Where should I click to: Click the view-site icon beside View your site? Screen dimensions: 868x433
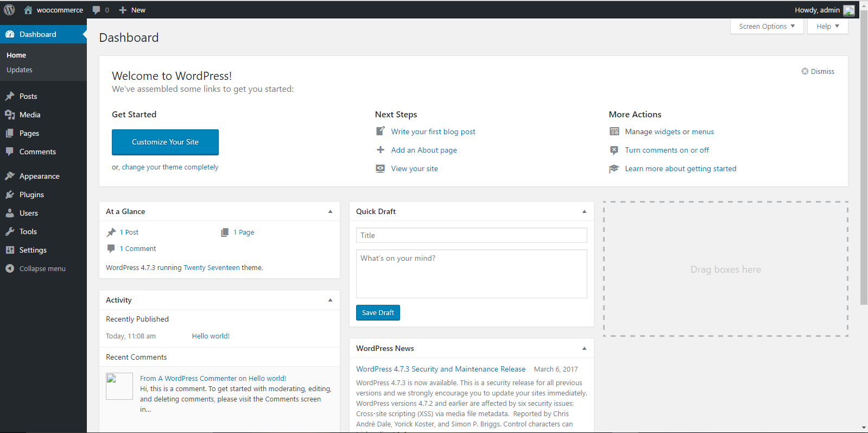(x=381, y=168)
